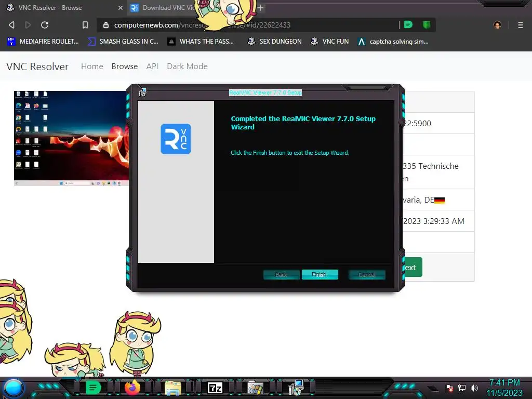
Task: Open File Explorer from the taskbar
Action: [x=173, y=388]
